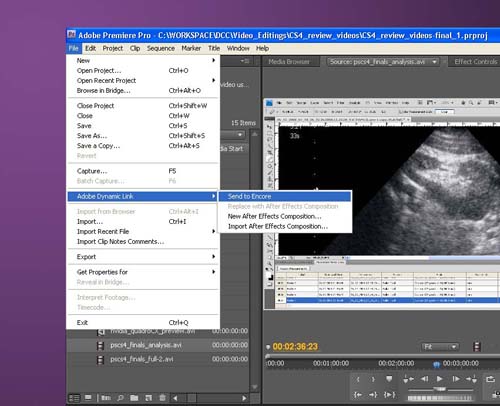Click filmstrip icon of pscs4_finals_full-2.avi
The height and width of the screenshot is (406, 500).
[100, 360]
